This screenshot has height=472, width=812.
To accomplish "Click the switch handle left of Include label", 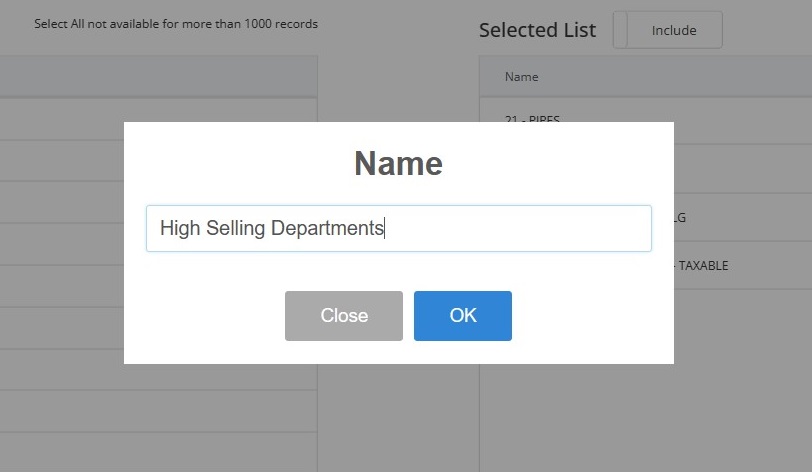I will (x=620, y=30).
